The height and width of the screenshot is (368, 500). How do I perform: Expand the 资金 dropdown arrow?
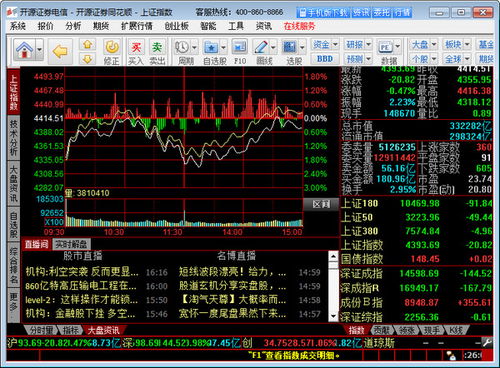point(335,44)
